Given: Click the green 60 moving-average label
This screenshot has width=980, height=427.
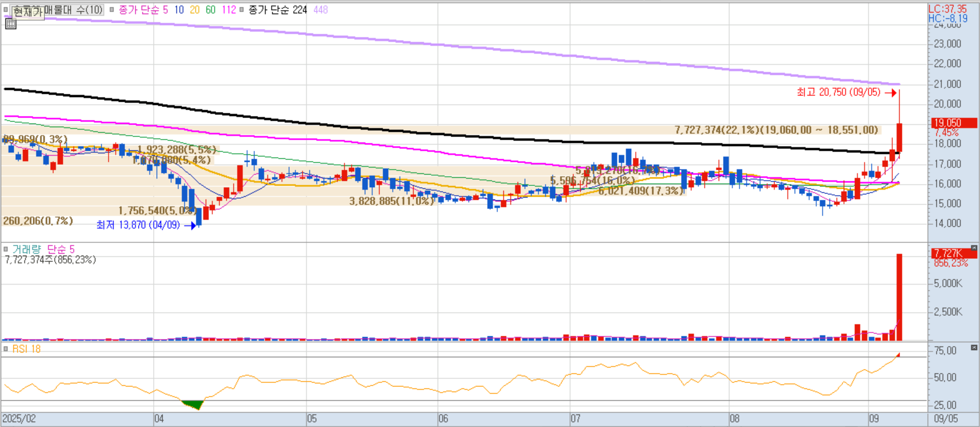Looking at the screenshot, I should tap(211, 9).
